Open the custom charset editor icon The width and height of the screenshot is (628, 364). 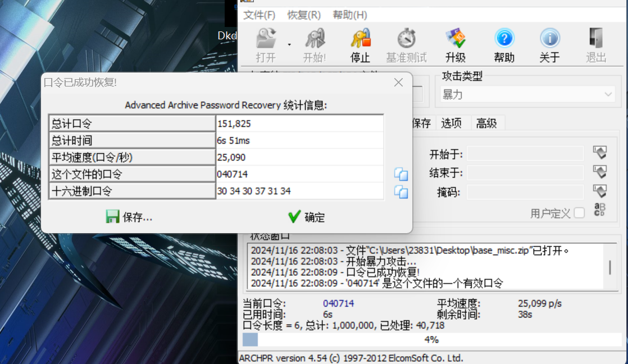point(599,210)
